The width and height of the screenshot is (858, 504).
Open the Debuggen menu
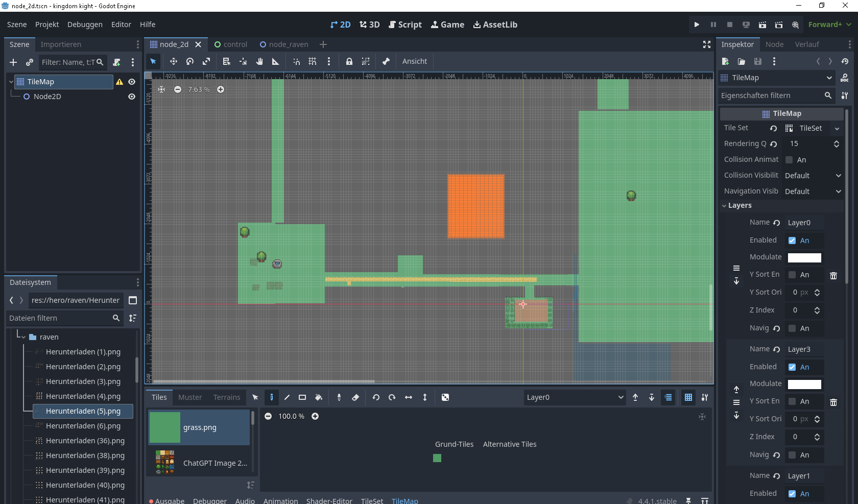(85, 25)
